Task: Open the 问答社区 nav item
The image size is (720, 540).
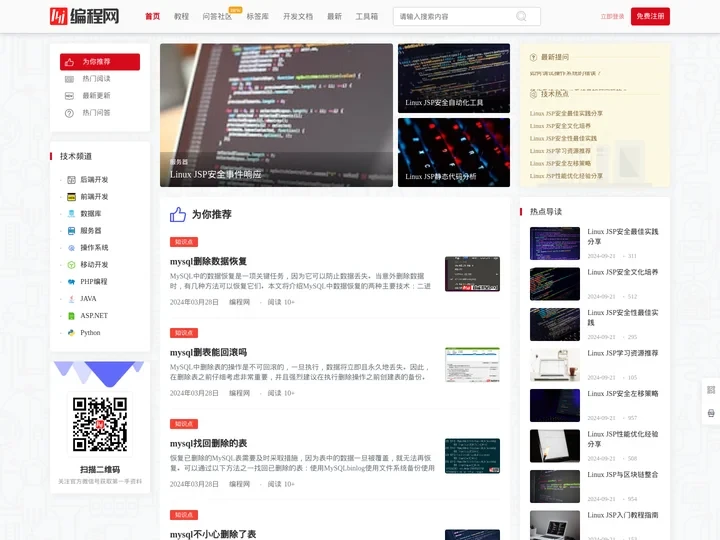Action: click(217, 17)
